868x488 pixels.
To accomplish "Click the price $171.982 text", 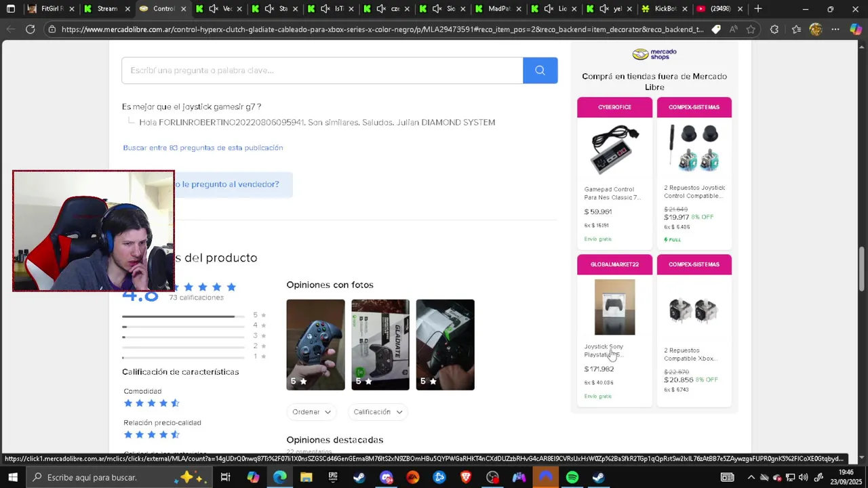I will (599, 369).
